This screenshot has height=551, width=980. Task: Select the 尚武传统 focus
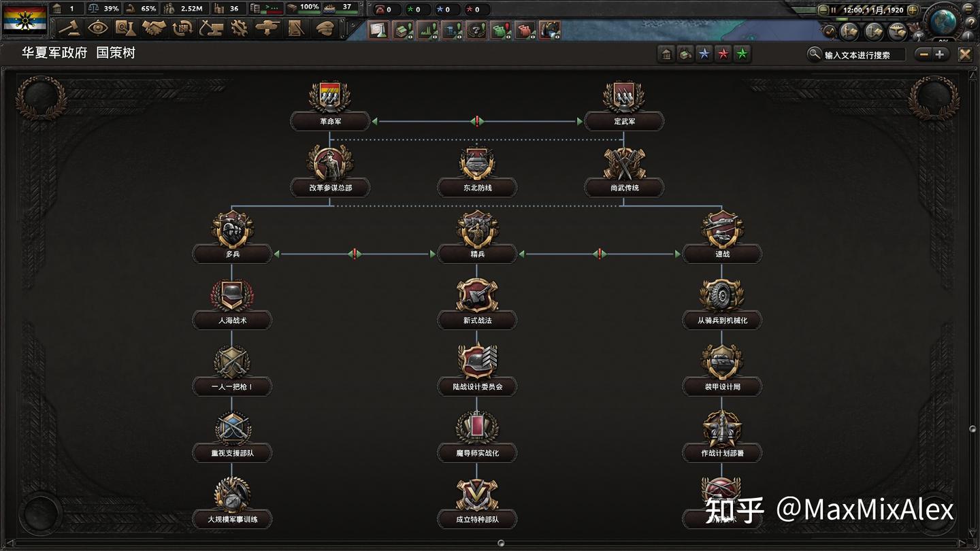tap(624, 171)
